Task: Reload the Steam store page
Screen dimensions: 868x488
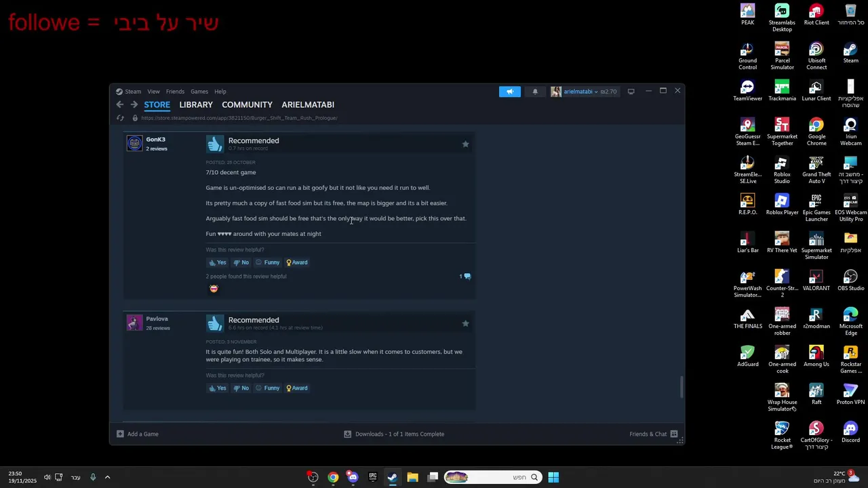Action: pos(120,118)
